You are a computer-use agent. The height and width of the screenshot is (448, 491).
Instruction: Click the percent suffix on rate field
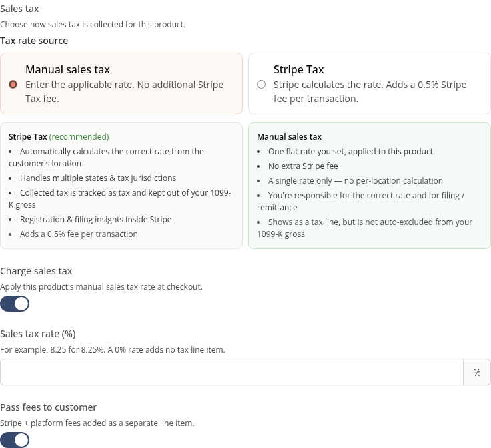(x=477, y=372)
